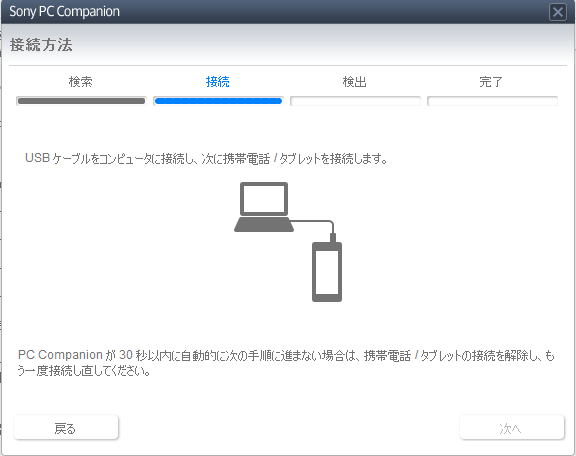This screenshot has height=456, width=576.
Task: Click the laptop screen in illustration
Action: click(x=264, y=199)
